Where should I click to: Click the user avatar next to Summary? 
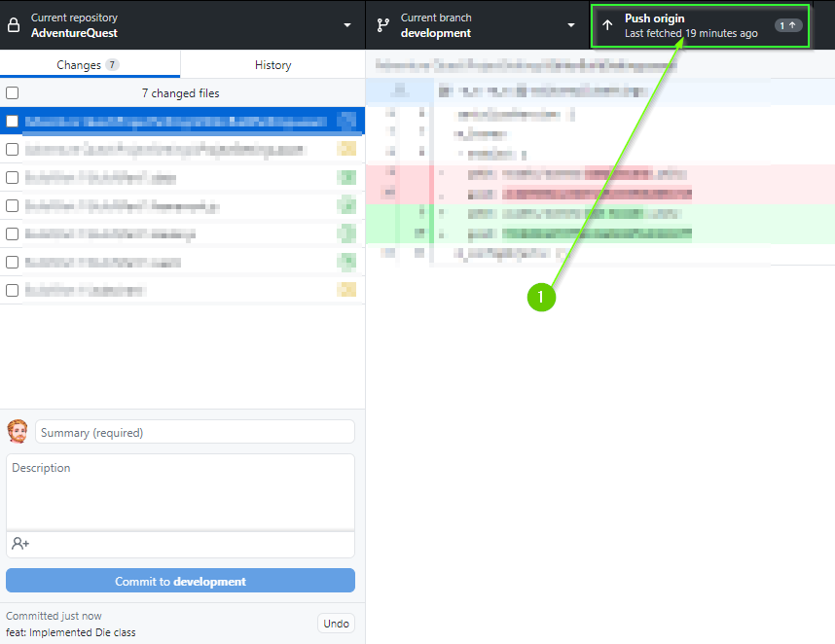pyautogui.click(x=18, y=432)
